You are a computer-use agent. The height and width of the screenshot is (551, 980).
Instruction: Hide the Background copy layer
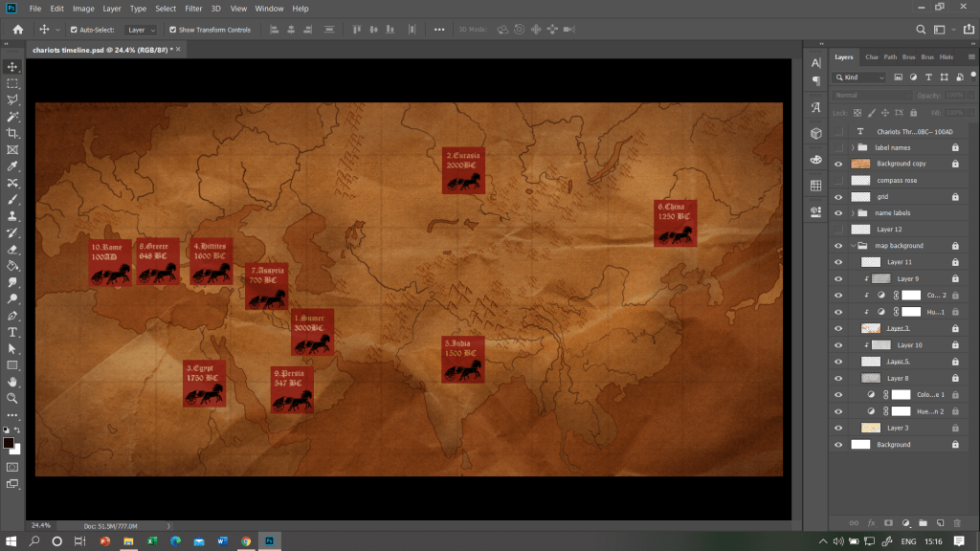(x=838, y=164)
